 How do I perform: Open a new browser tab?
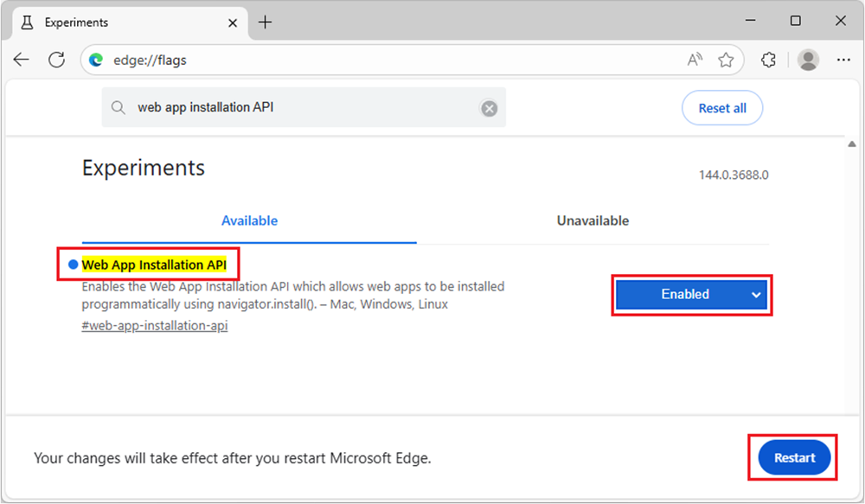click(265, 22)
